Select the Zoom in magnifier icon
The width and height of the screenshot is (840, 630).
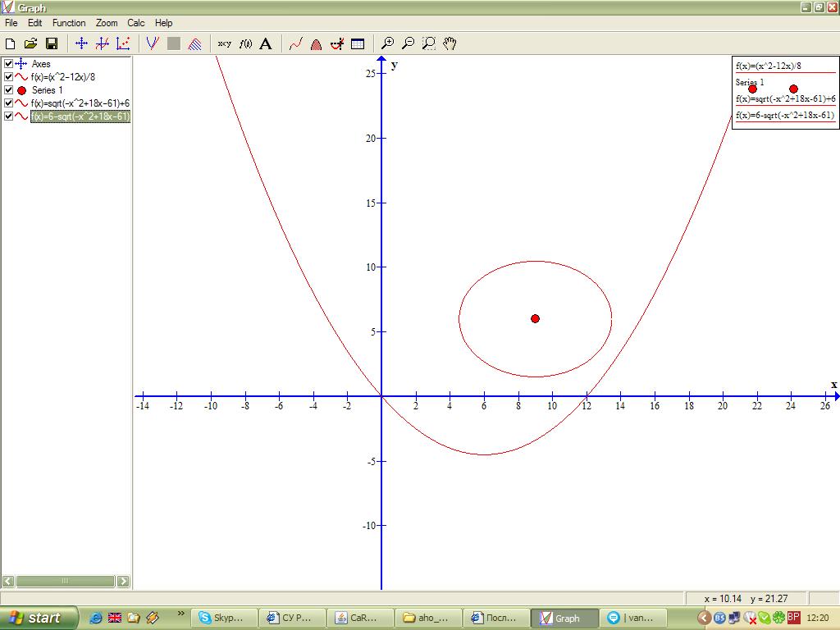387,43
